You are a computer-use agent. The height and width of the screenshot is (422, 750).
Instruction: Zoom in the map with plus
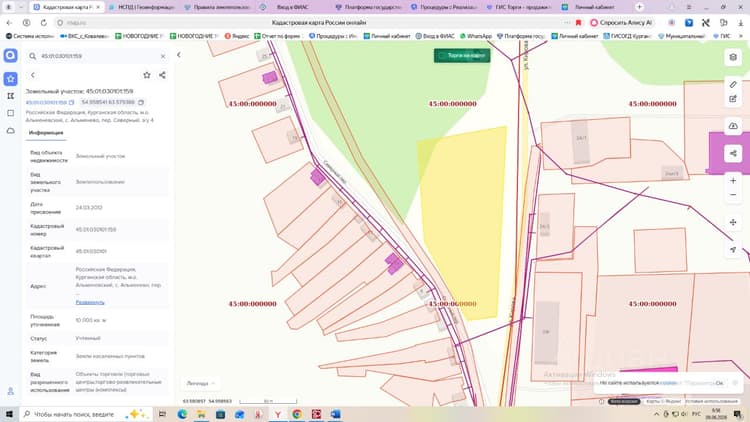tap(733, 181)
